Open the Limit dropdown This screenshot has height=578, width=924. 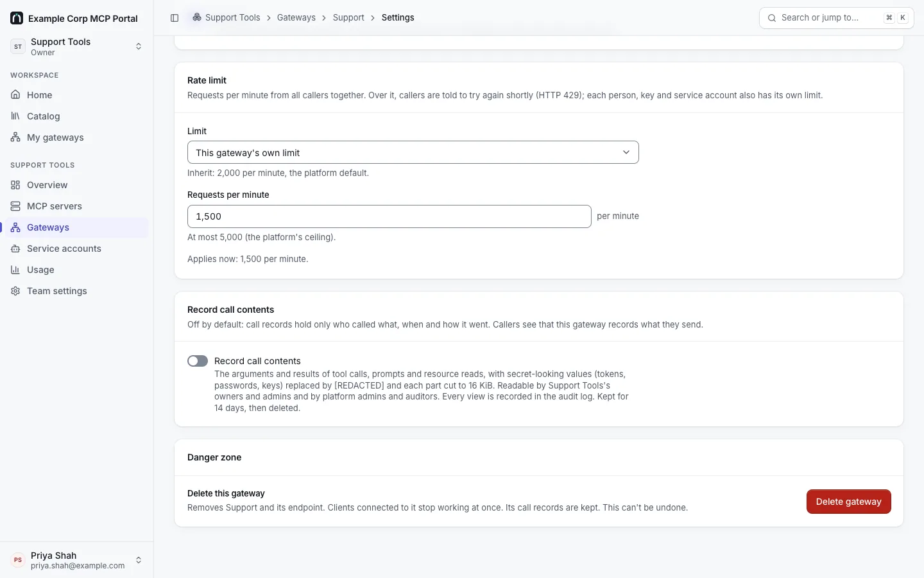[413, 152]
